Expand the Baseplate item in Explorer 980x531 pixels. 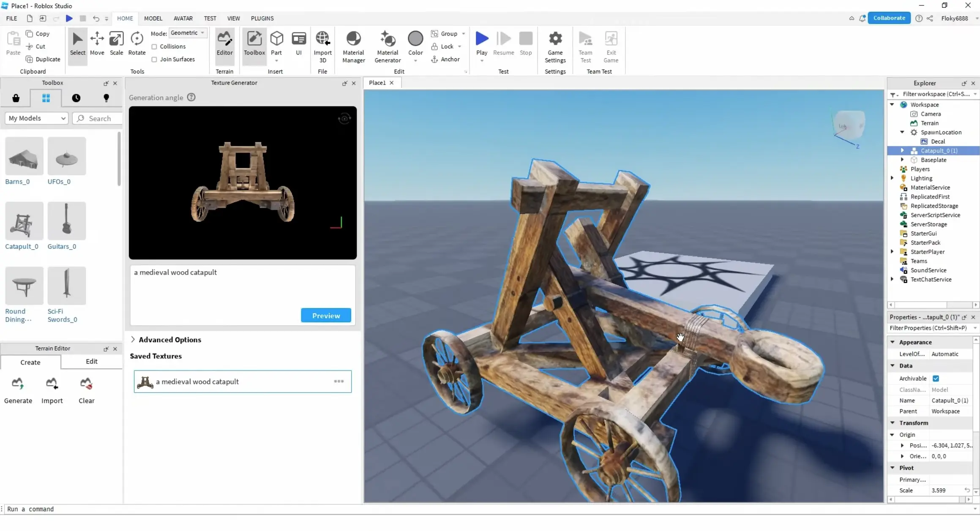click(903, 160)
